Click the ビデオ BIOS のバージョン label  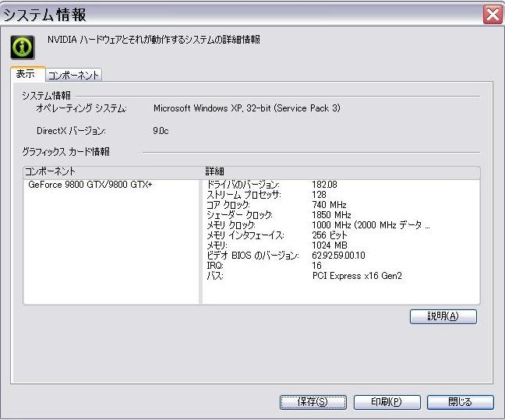click(252, 256)
